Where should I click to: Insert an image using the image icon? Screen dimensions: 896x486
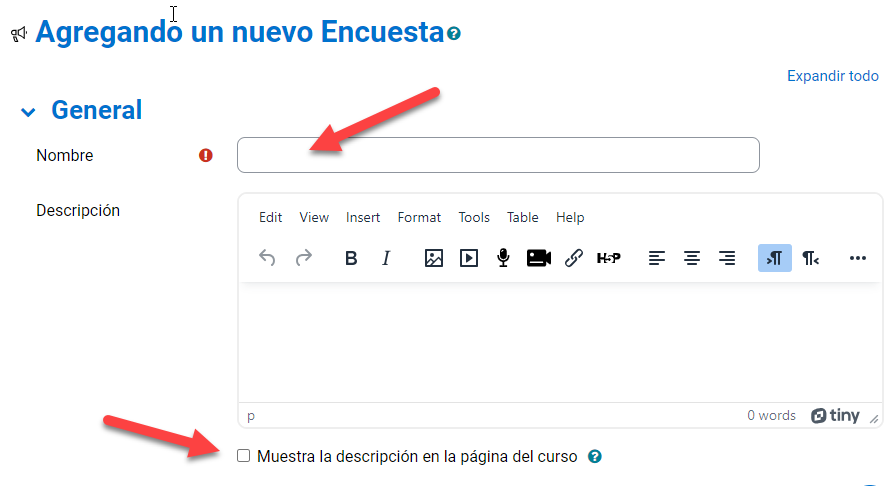pyautogui.click(x=433, y=258)
